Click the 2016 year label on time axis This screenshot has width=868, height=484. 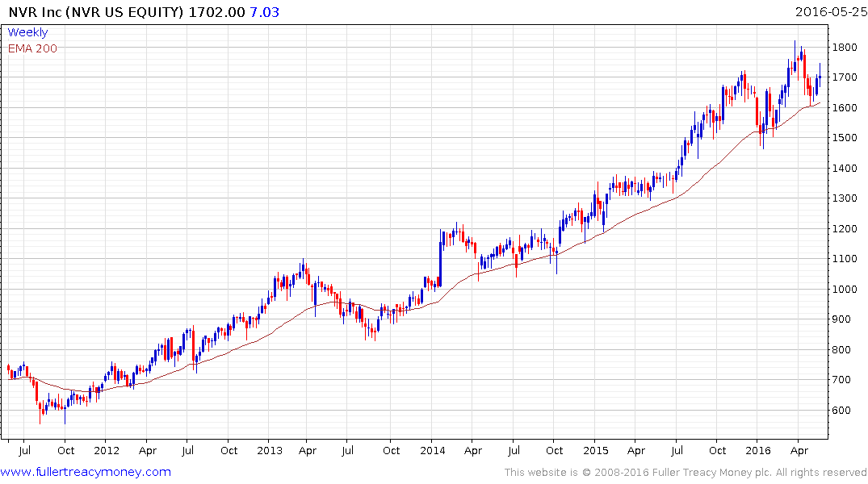point(758,450)
